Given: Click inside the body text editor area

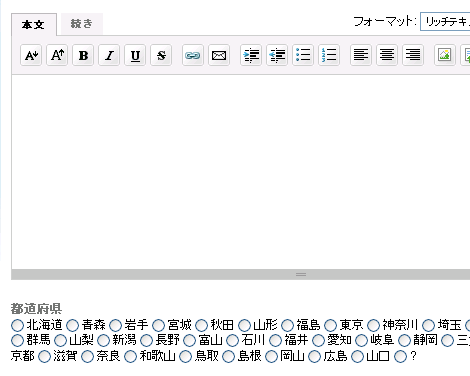Looking at the screenshot, I should pos(241,172).
